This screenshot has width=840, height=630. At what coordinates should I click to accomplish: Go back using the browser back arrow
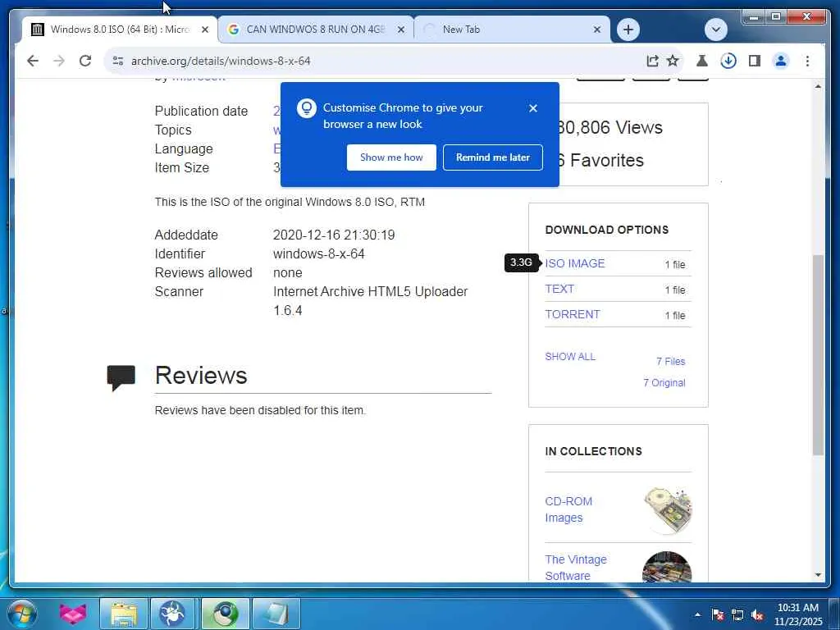click(33, 61)
